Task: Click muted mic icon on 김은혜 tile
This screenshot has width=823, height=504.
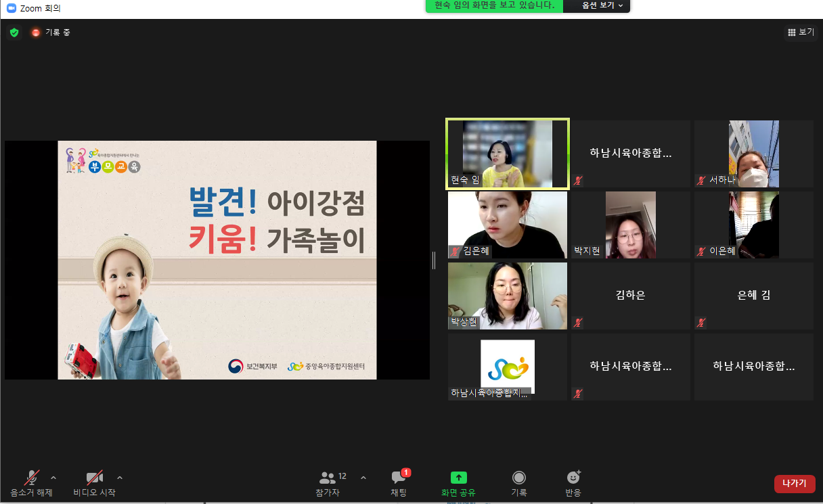Action: [455, 251]
